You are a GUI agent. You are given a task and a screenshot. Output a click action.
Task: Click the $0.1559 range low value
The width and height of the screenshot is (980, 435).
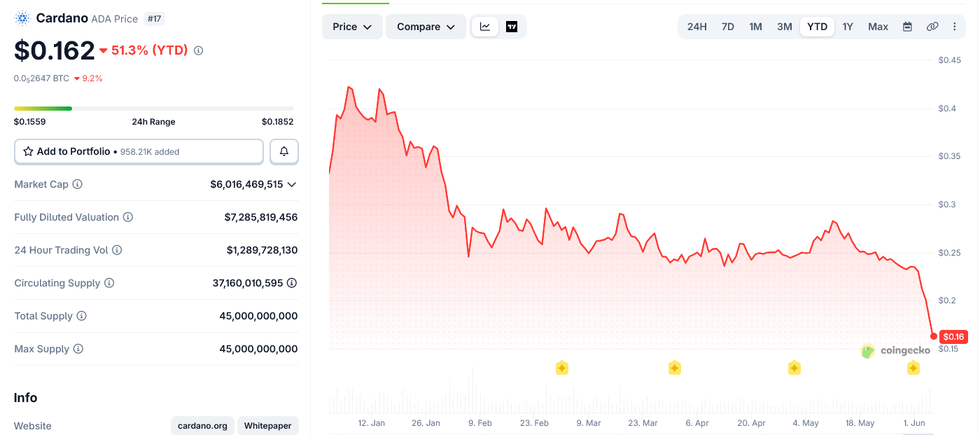30,122
